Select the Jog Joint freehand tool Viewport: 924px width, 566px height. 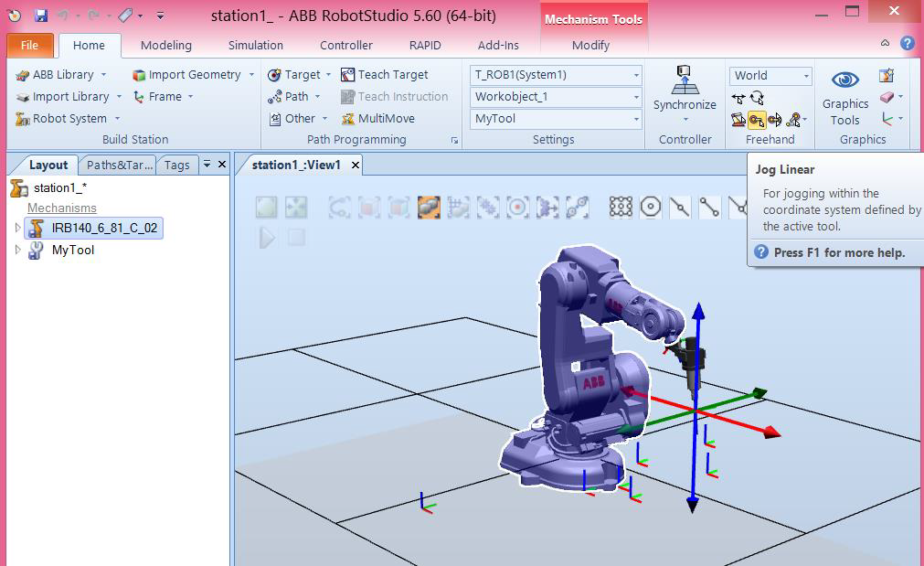coord(738,120)
